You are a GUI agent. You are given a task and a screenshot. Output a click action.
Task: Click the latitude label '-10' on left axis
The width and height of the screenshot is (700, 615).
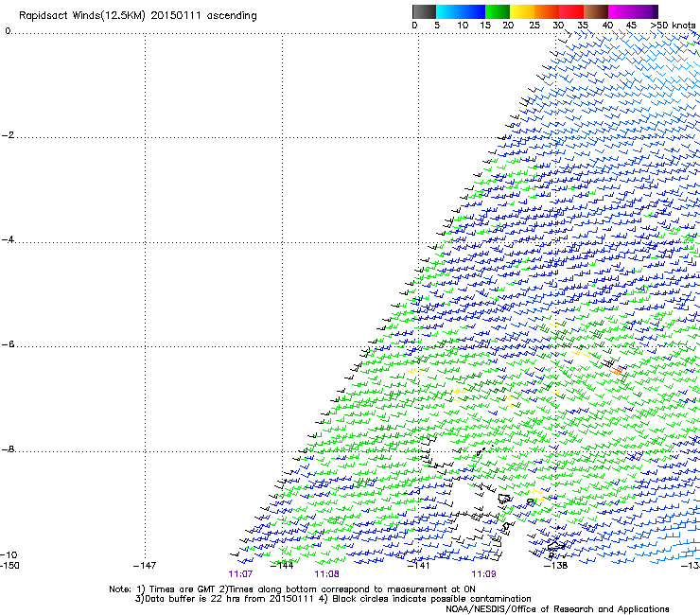click(x=9, y=554)
